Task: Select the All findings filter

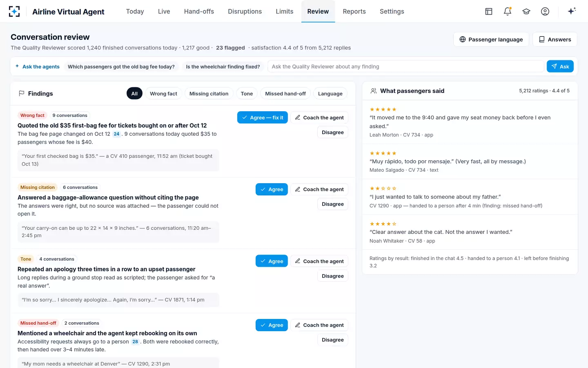Action: click(x=134, y=94)
